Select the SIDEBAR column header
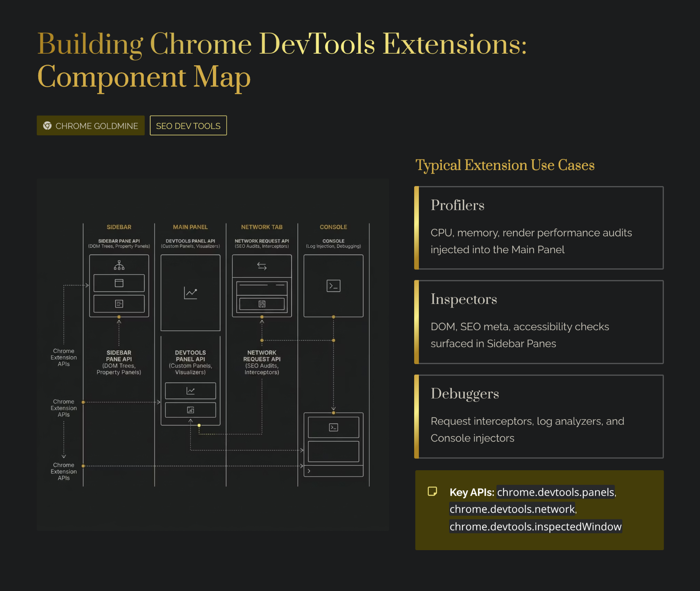Image resolution: width=700 pixels, height=591 pixels. pos(119,227)
